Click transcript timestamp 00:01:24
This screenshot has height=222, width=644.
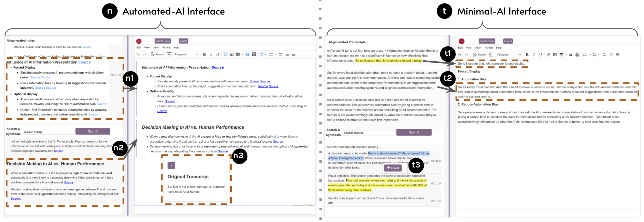tap(436, 183)
